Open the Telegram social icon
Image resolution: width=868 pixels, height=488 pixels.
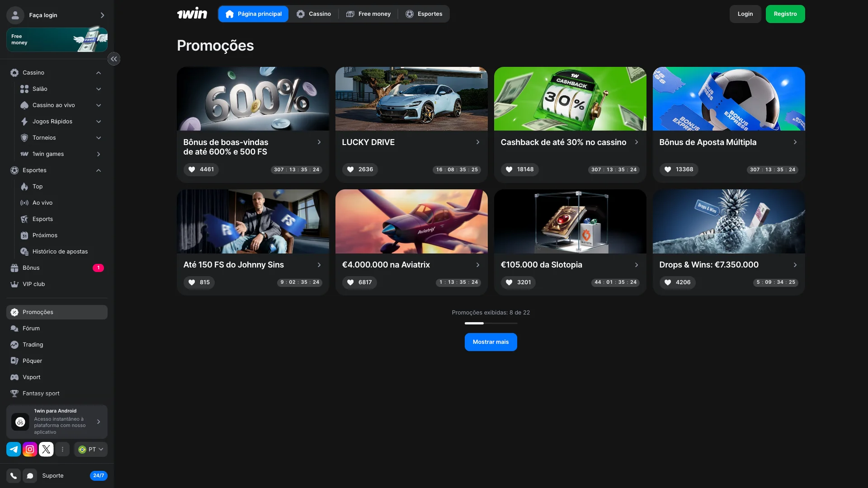pyautogui.click(x=14, y=449)
